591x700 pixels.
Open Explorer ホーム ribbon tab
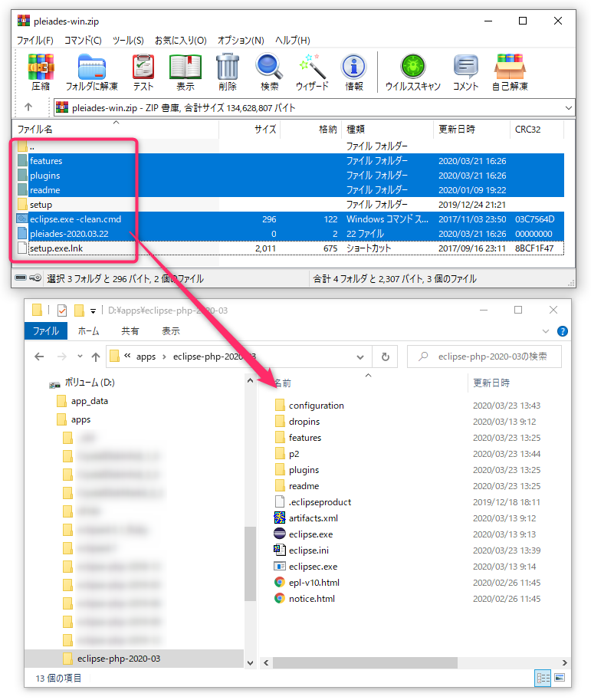(88, 330)
